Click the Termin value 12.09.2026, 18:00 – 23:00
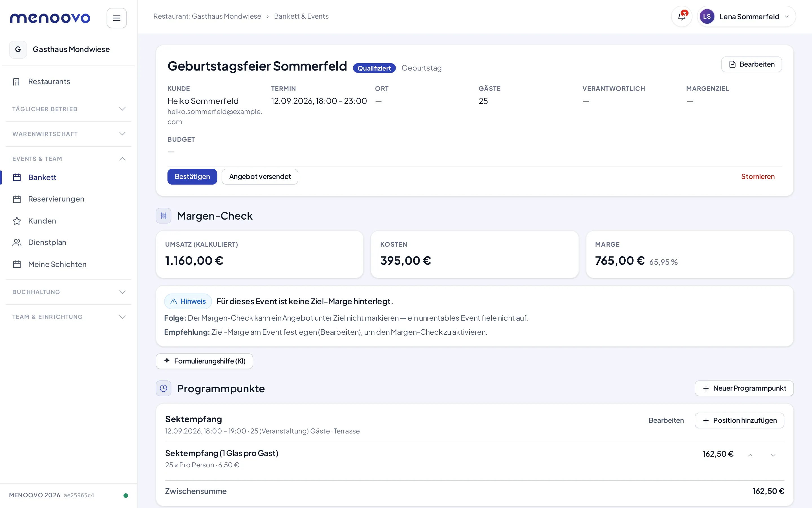Screen dimensions: 812x508 [x=319, y=101]
